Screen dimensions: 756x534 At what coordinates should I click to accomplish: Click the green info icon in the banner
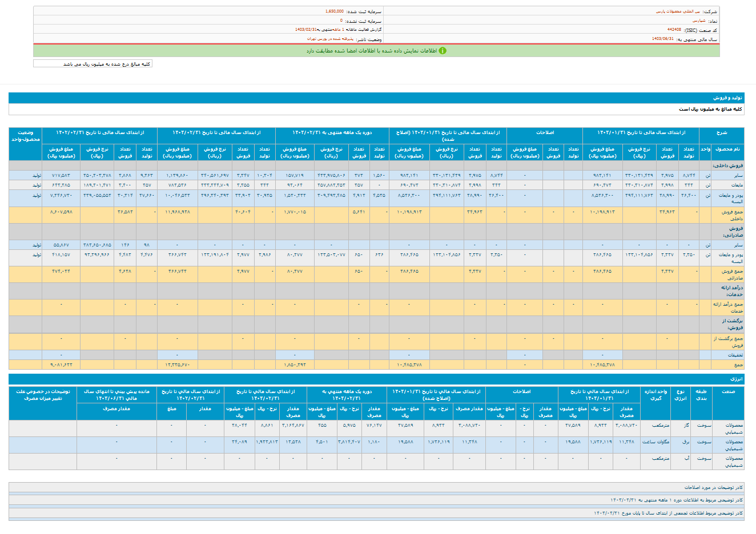[x=442, y=51]
